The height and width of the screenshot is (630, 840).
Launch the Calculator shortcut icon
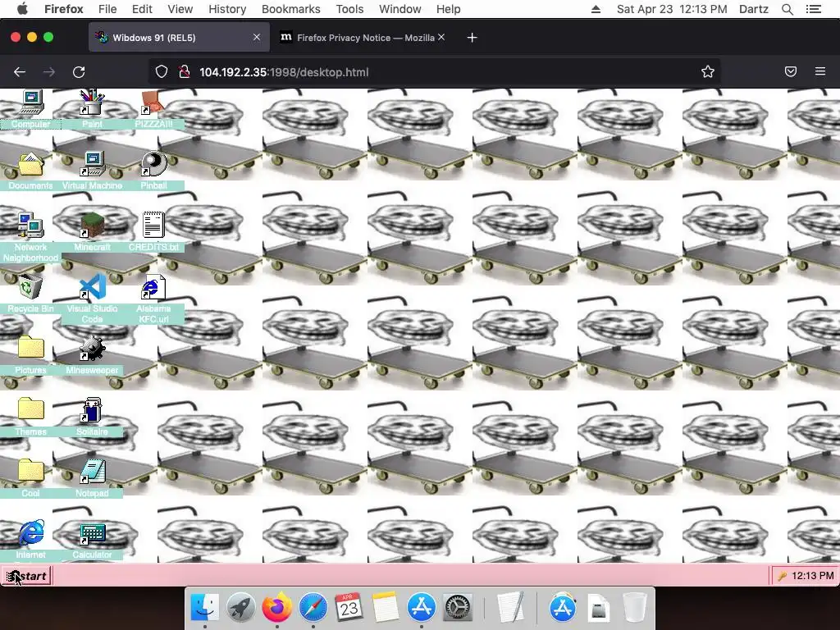click(x=92, y=533)
